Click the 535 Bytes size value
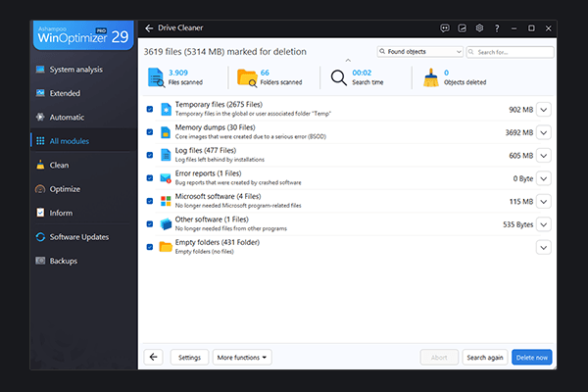The image size is (588, 392). (x=517, y=224)
